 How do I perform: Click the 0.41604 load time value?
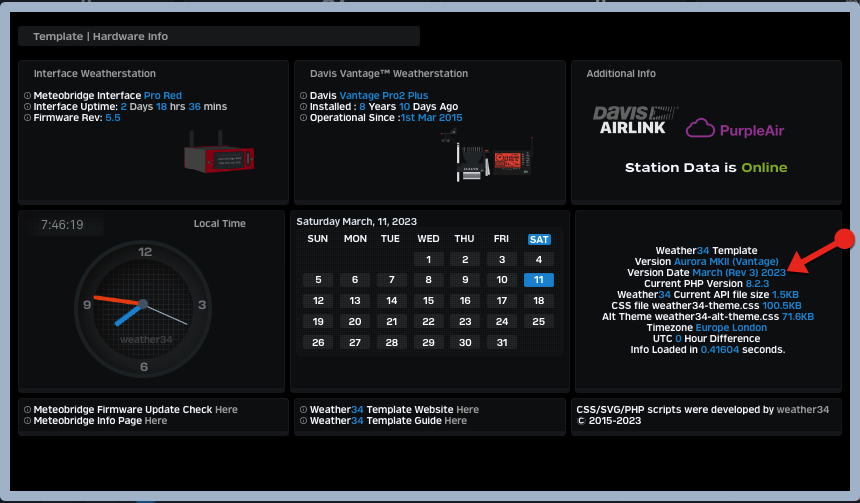[720, 349]
